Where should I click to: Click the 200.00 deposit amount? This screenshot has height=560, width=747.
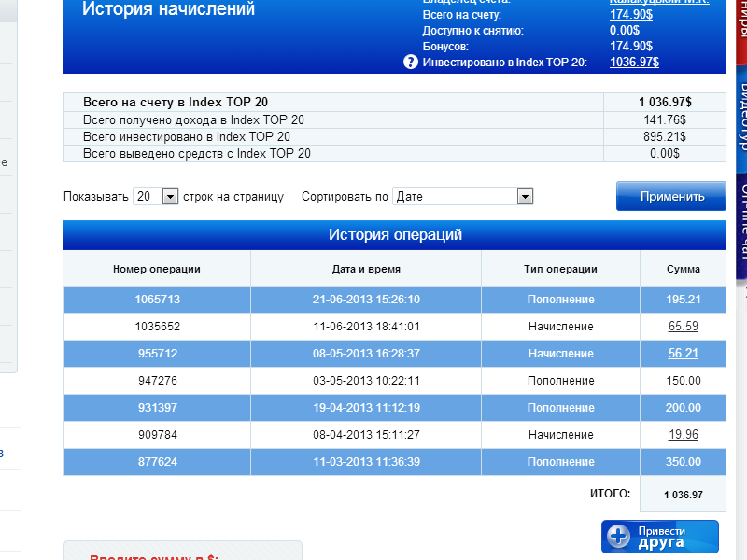pos(684,408)
